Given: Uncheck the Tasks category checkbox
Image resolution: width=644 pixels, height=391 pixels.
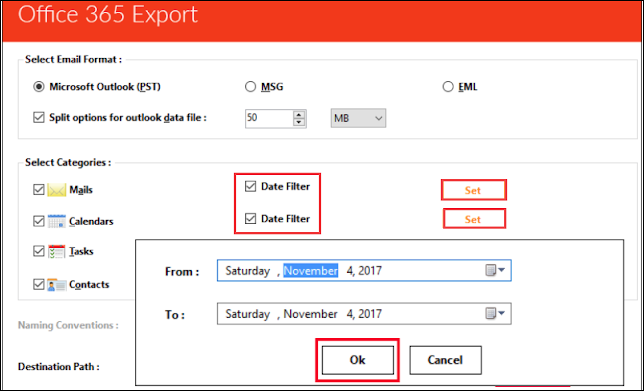Looking at the screenshot, I should (39, 251).
